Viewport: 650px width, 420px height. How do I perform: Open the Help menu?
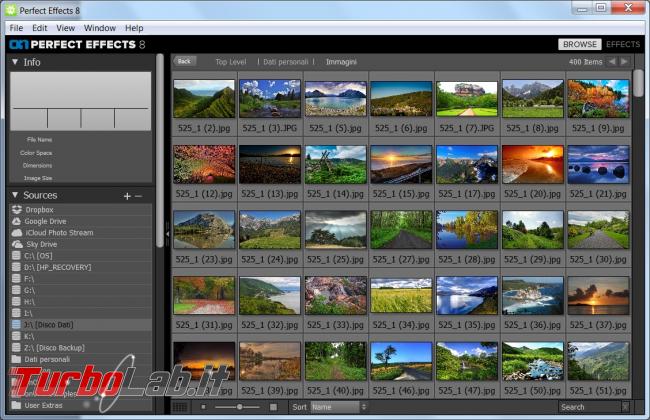tap(134, 28)
